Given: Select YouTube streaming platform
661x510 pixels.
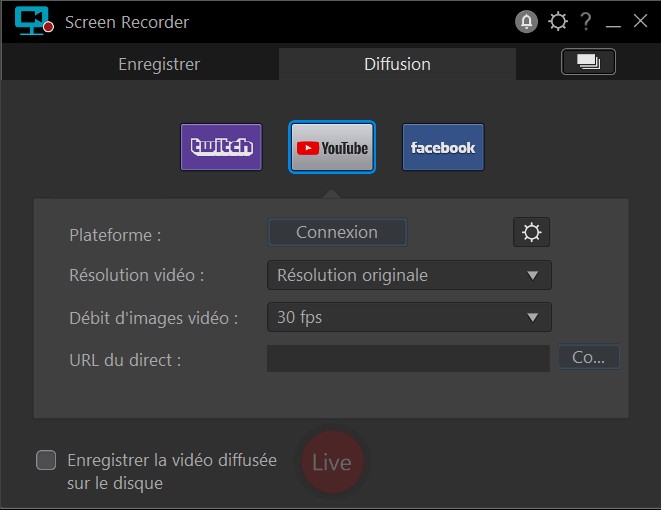Looking at the screenshot, I should (332, 147).
